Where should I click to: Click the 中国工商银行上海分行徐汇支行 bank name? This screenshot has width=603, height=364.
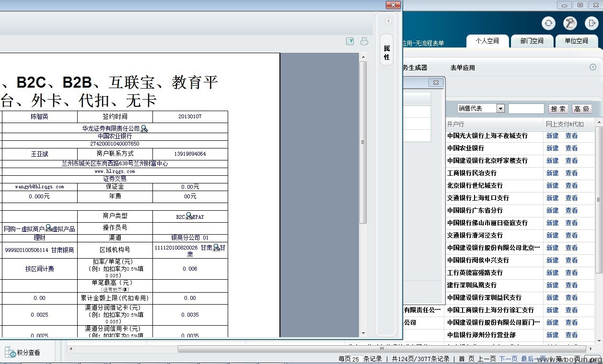490,310
